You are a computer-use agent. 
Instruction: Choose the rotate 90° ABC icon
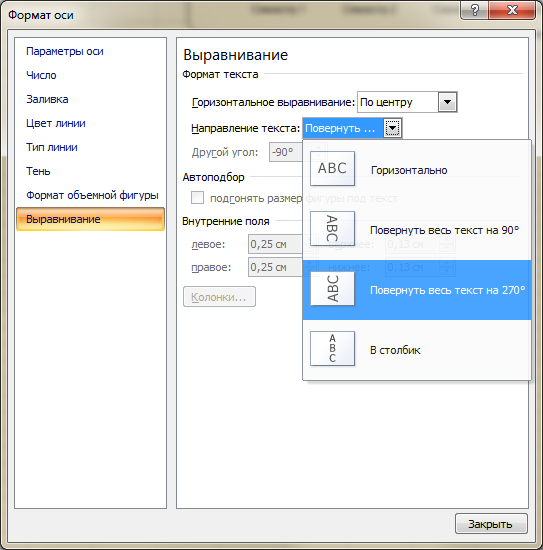(x=332, y=228)
